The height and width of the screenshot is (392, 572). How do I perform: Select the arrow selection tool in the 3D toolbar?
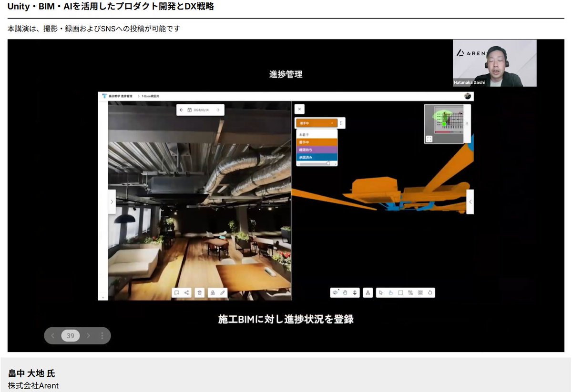381,292
